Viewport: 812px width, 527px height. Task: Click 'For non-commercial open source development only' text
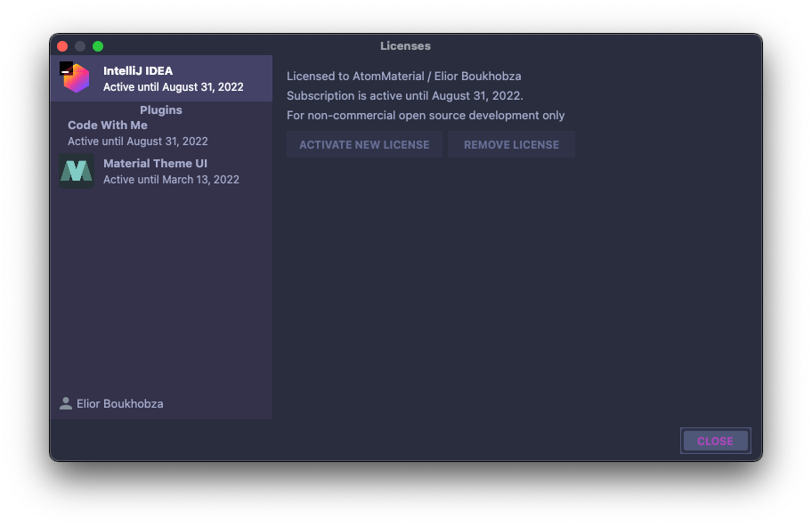coord(426,116)
